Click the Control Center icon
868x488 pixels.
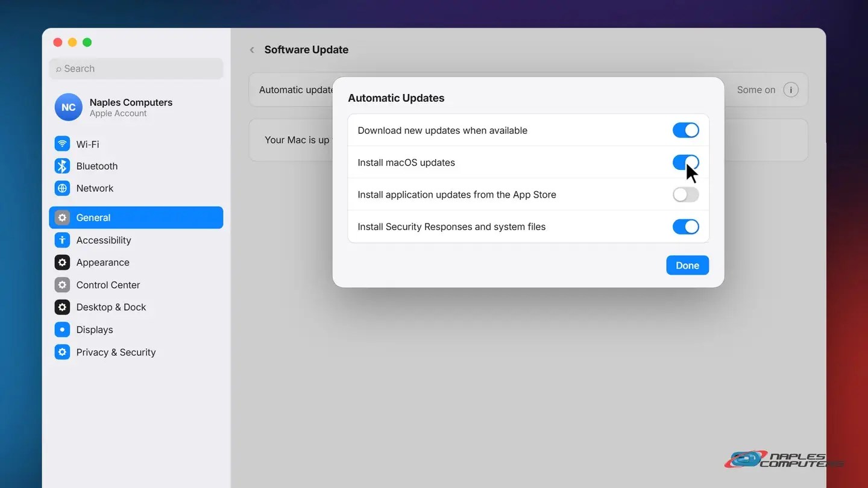pos(62,284)
